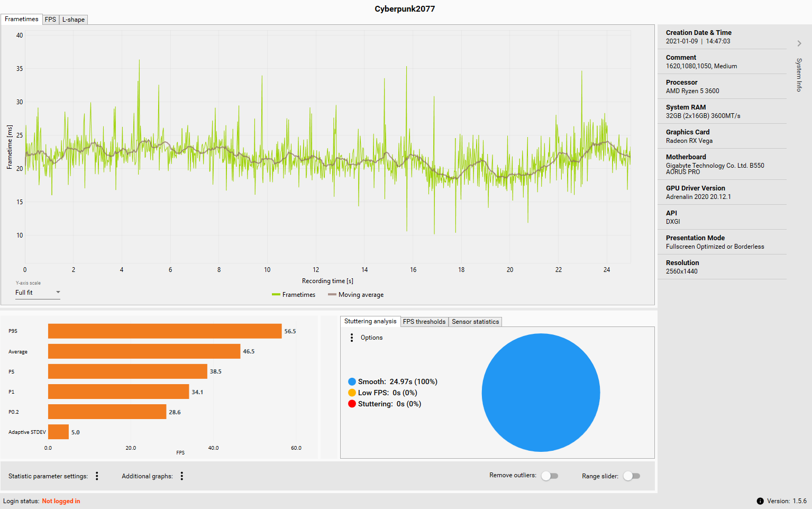Click the Moving average legend entry
Viewport: 812px width, 509px height.
356,295
